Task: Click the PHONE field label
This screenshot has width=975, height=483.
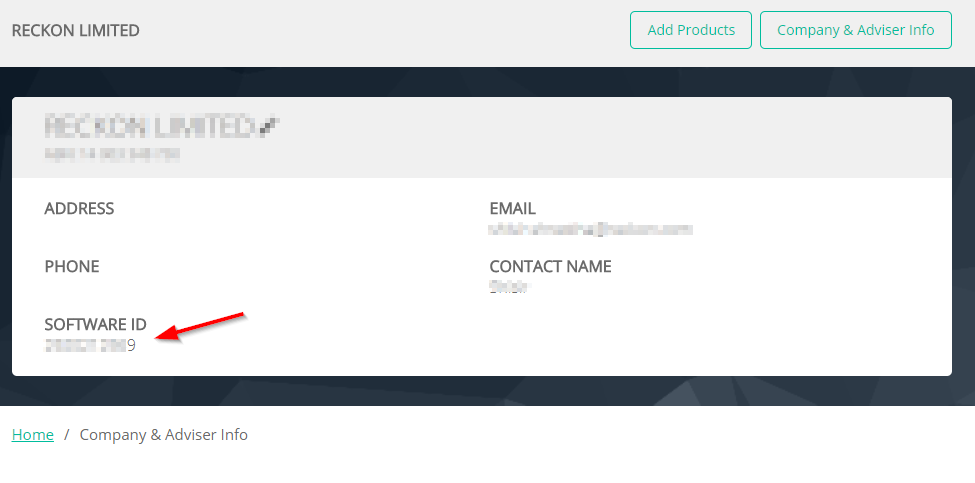Action: click(x=72, y=267)
